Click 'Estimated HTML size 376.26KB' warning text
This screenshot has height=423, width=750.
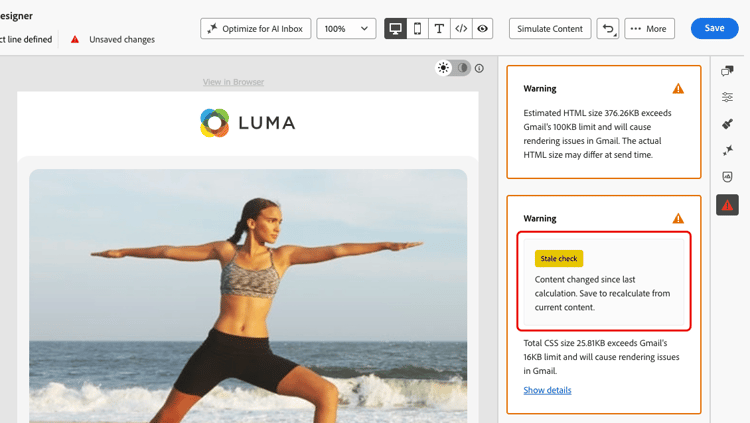click(597, 134)
